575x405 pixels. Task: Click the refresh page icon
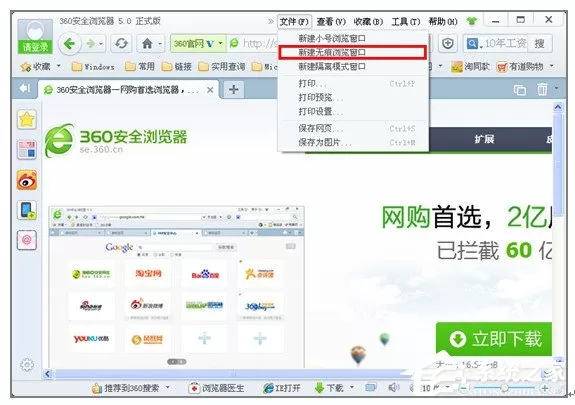click(121, 44)
